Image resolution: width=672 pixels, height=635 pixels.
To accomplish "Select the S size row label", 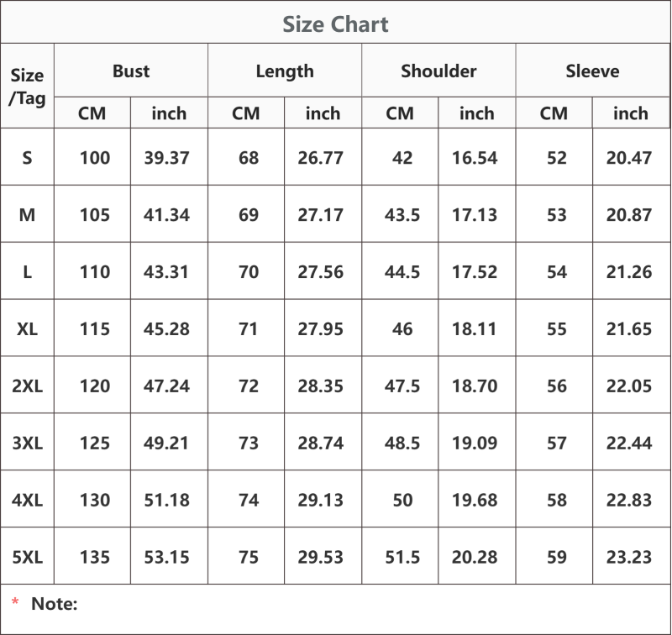I will tap(27, 158).
